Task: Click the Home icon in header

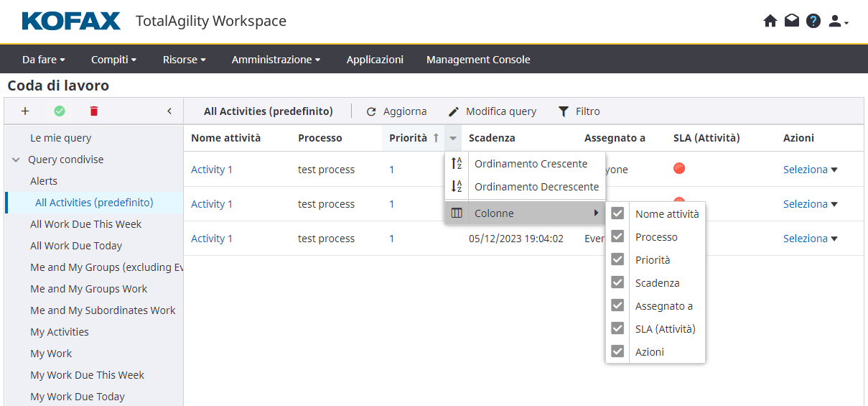Action: click(770, 22)
